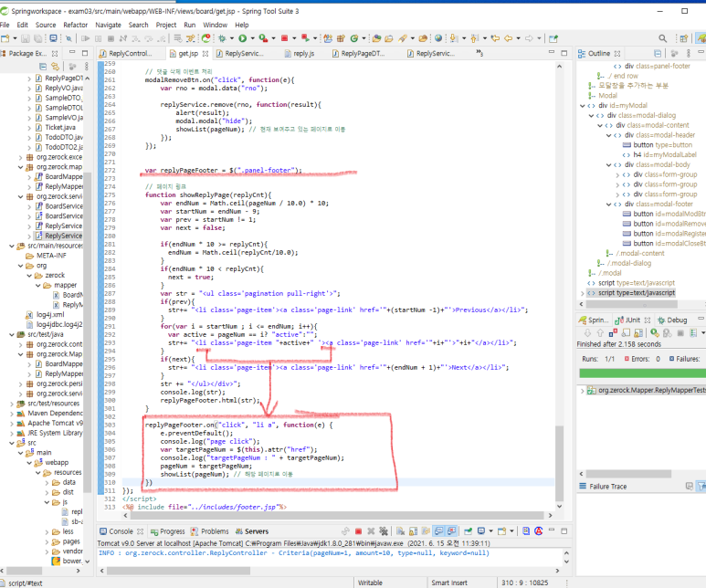This screenshot has height=588, width=706.
Task: Expand the org.zerock.persi package node
Action: (20, 384)
